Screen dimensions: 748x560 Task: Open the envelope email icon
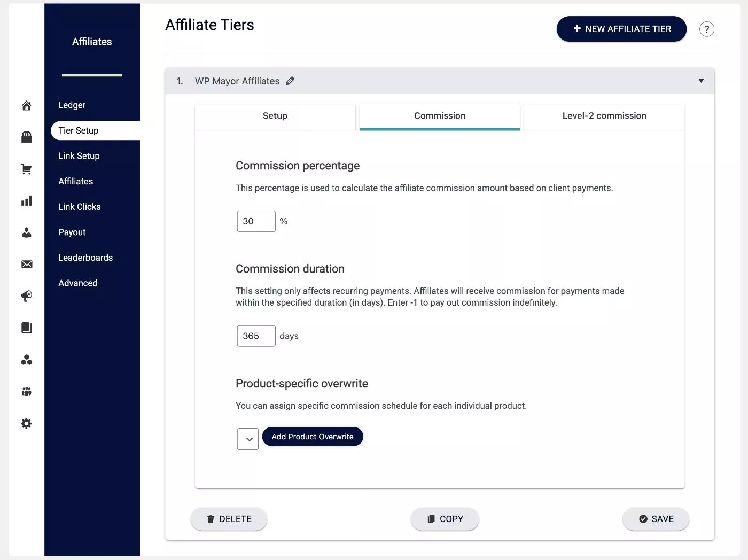pyautogui.click(x=26, y=265)
